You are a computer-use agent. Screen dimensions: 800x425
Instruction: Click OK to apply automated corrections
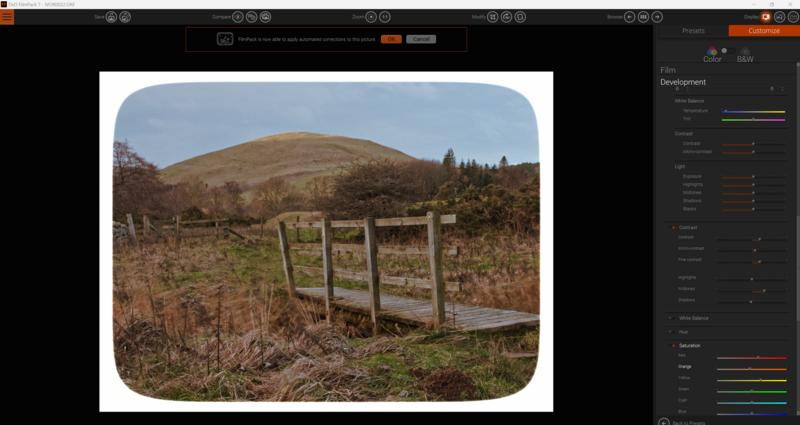[x=391, y=39]
